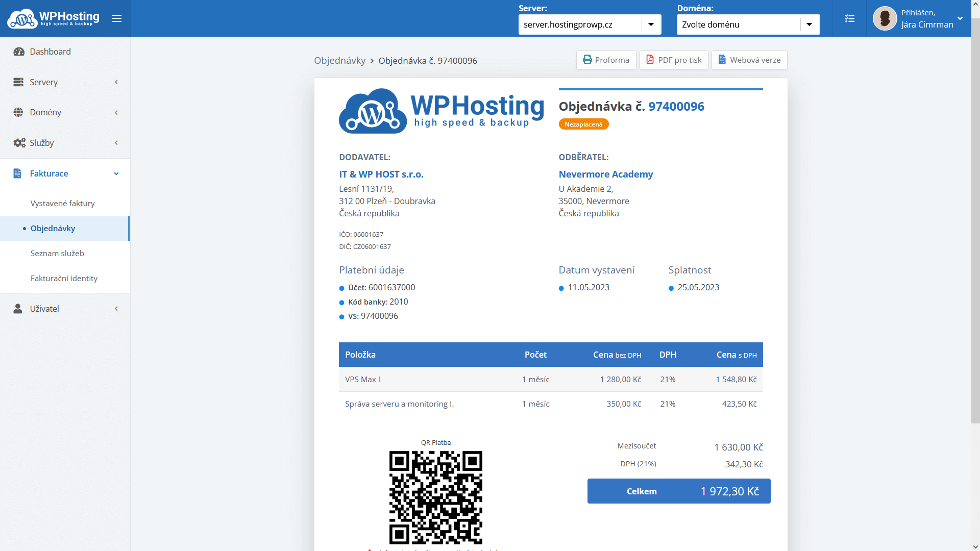
Task: Click the Dashboard gauge icon
Action: click(19, 52)
